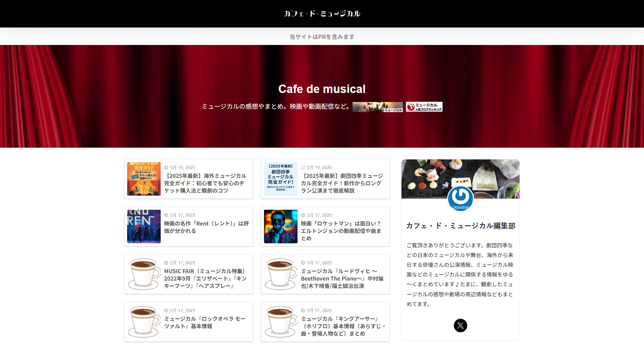Click the Rocketman article thumbnail
644x346 pixels.
tap(280, 226)
